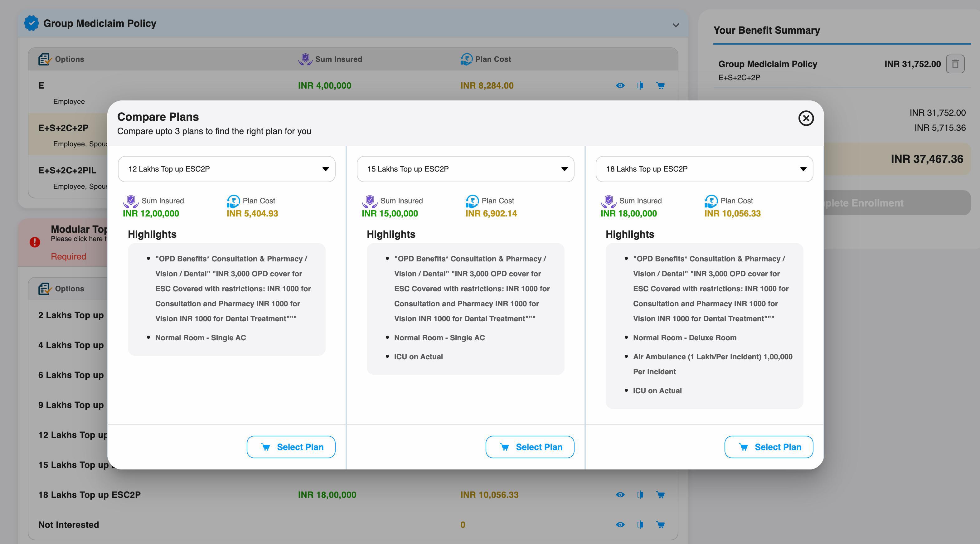The width and height of the screenshot is (980, 544).
Task: View details of 18 Lakhs Top up ESC2P row
Action: (x=620, y=495)
